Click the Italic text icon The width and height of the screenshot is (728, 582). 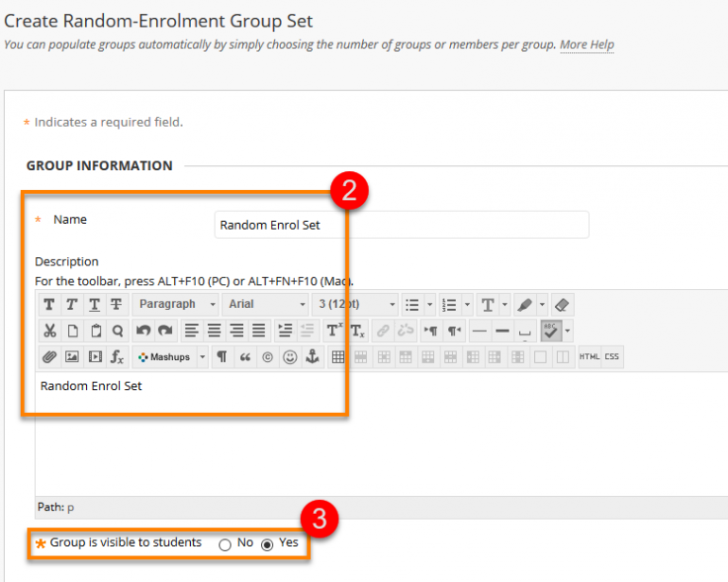click(x=72, y=304)
